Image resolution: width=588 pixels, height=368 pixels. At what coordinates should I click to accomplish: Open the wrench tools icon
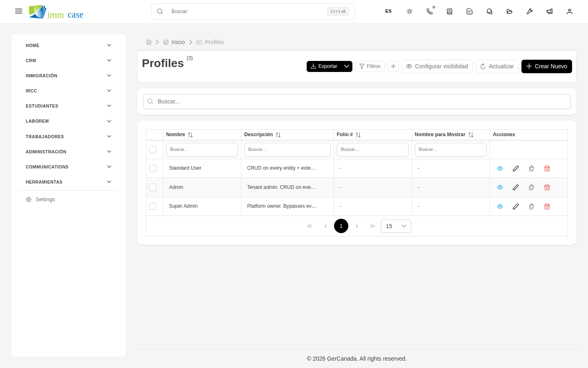(530, 11)
